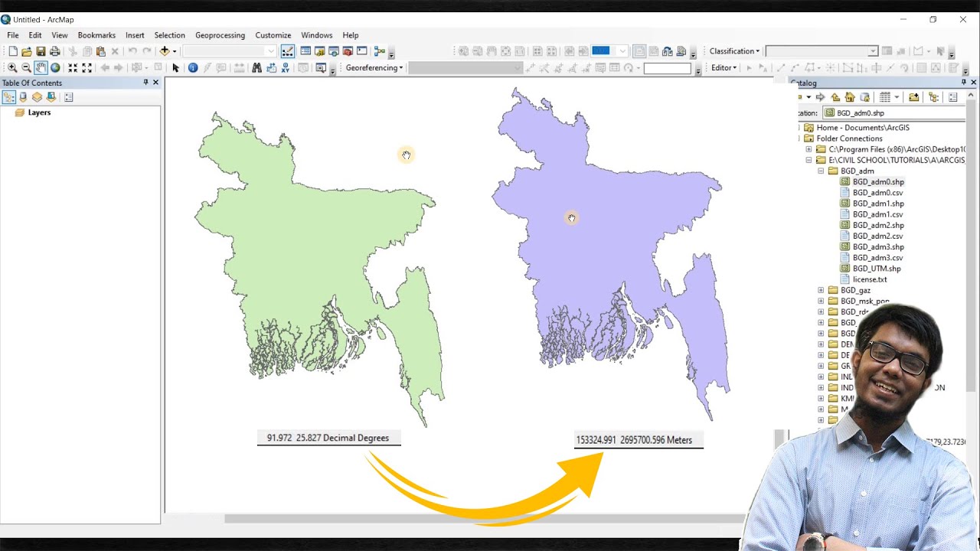Viewport: 980px width, 551px height.
Task: Open the Editor dropdown menu
Action: (x=724, y=68)
